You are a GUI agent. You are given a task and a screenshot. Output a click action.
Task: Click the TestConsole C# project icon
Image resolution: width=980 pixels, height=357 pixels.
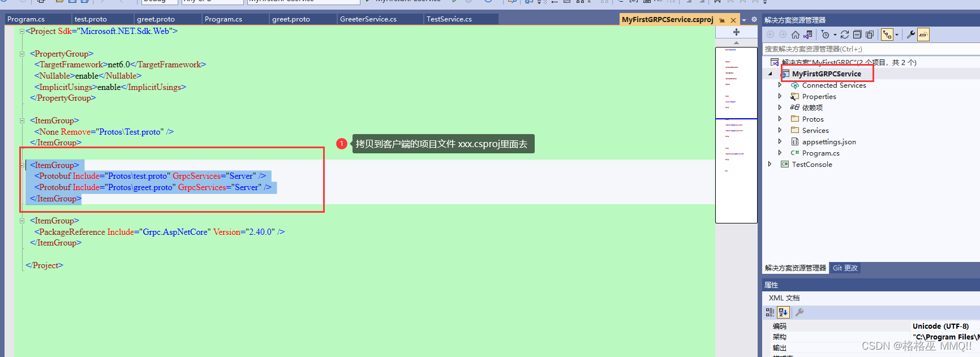785,164
